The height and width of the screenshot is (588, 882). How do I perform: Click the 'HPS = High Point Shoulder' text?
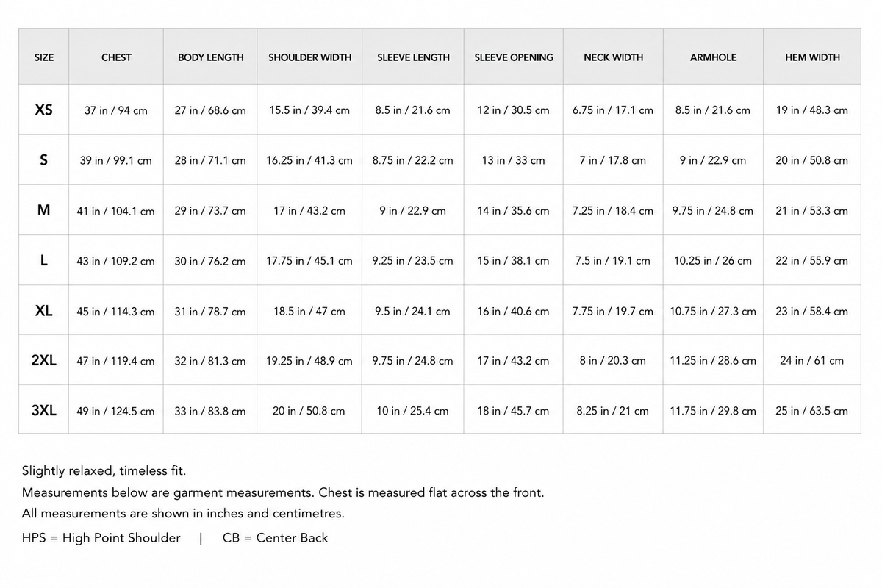[101, 537]
